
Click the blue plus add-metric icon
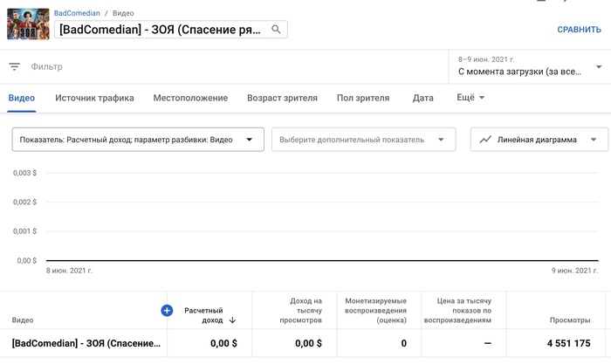click(x=167, y=310)
